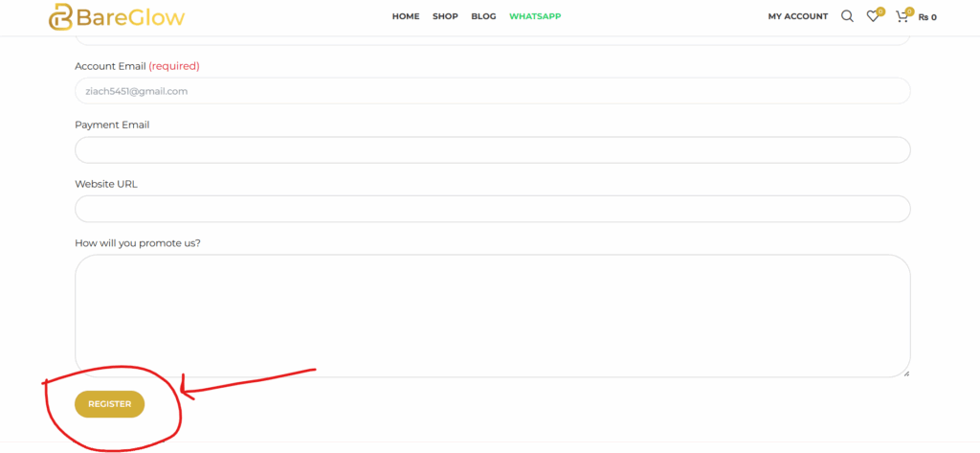Click the Rs 0 cart total
The height and width of the screenshot is (453, 980).
point(927,17)
